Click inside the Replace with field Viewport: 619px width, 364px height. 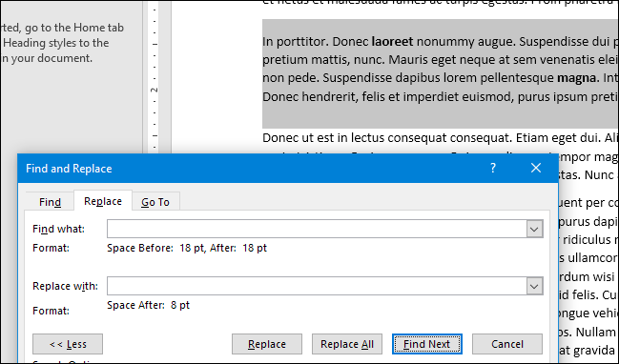coord(317,286)
